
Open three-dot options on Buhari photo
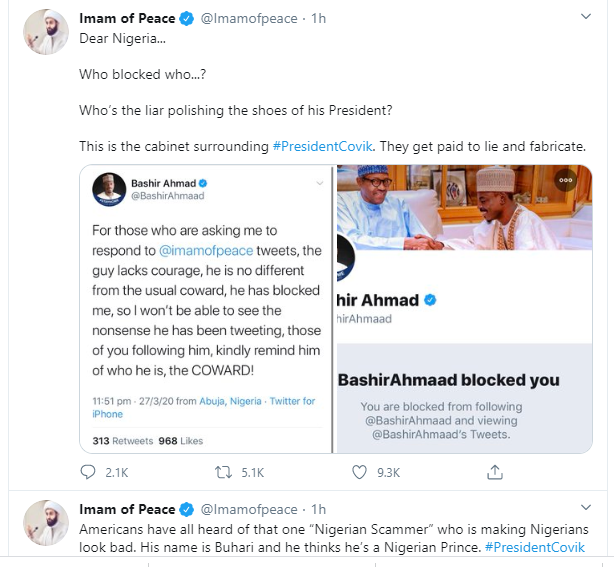[565, 180]
